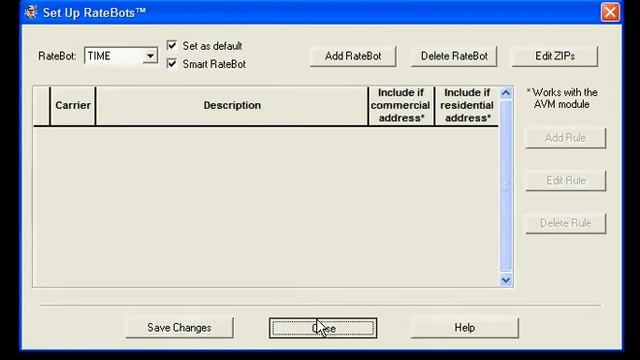Toggle the Set as default checkbox
The width and height of the screenshot is (640, 360).
172,45
